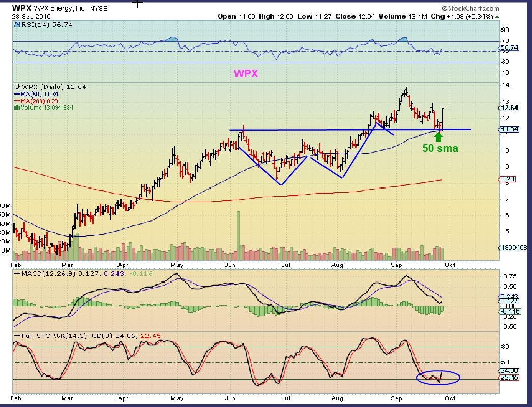Click the RSI(14) 56.74 legend label

tap(46, 25)
